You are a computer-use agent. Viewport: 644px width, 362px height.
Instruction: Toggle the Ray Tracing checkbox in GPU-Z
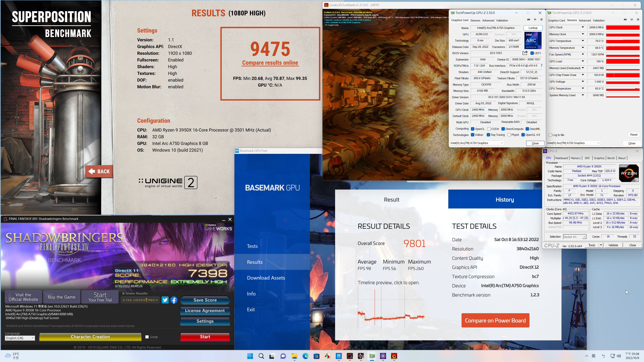(488, 135)
